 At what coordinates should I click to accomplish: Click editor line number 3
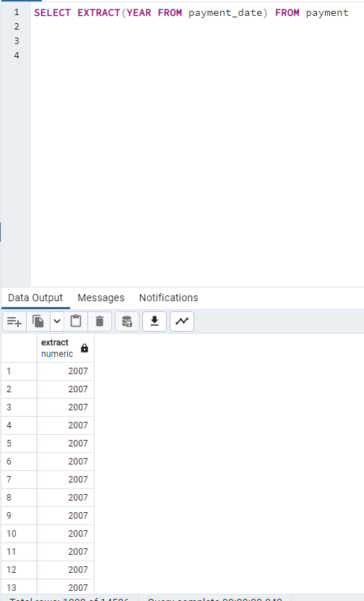click(x=17, y=40)
